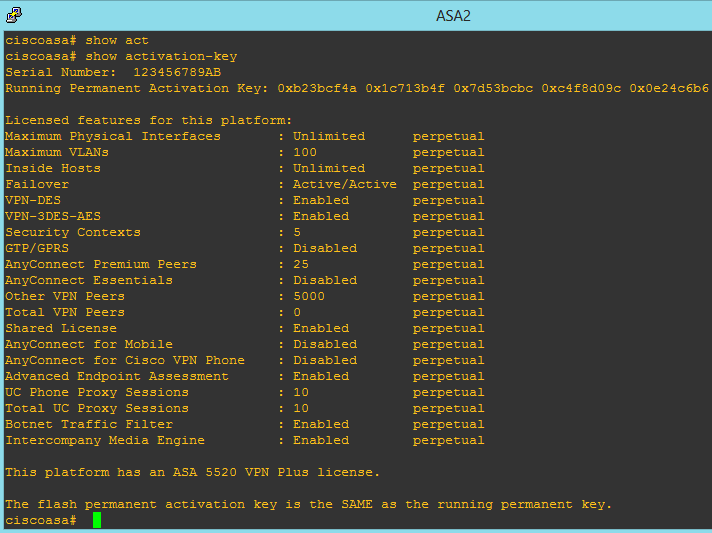Click the Maximum VLANs value 100
Viewport: 712px width, 533px height.
coord(305,152)
